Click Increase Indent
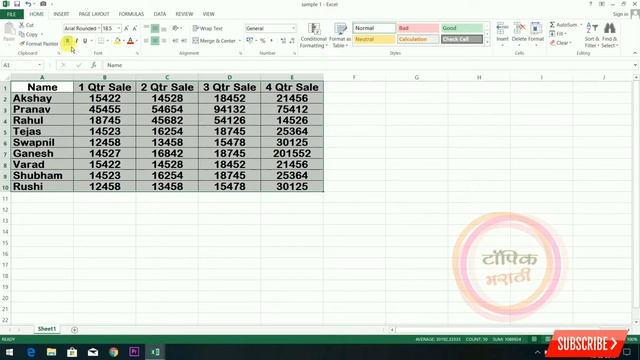Image resolution: width=640 pixels, height=360 pixels. [x=184, y=41]
